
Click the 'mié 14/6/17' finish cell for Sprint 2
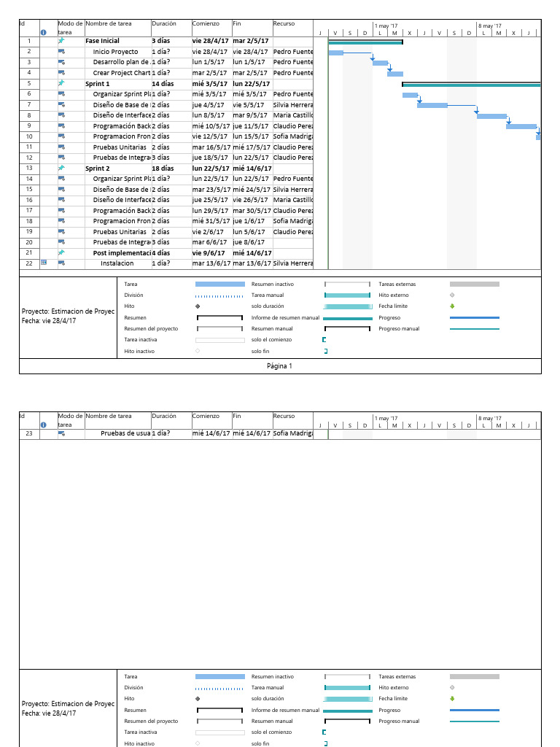click(x=252, y=169)
